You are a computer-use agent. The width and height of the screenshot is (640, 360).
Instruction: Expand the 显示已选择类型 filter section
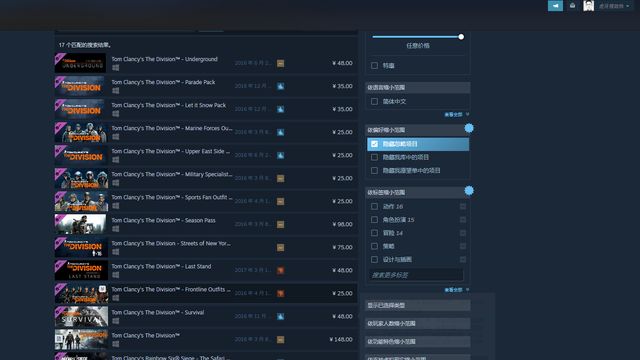point(418,305)
